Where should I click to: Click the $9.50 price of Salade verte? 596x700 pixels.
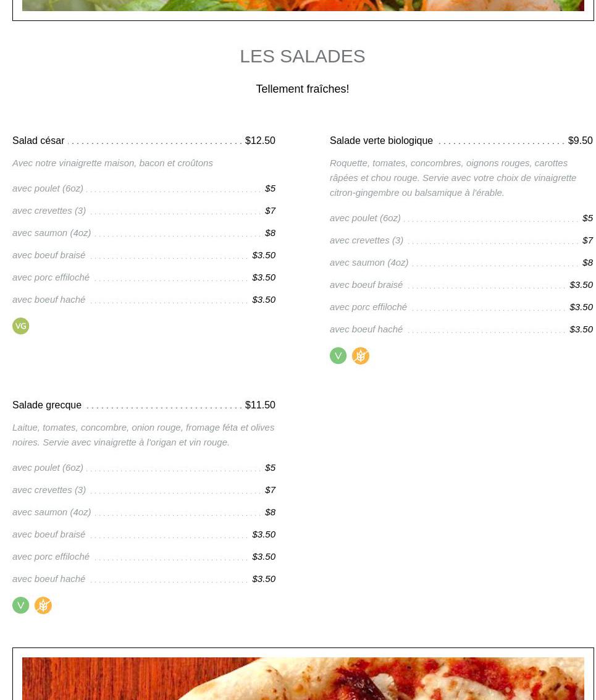pyautogui.click(x=580, y=141)
